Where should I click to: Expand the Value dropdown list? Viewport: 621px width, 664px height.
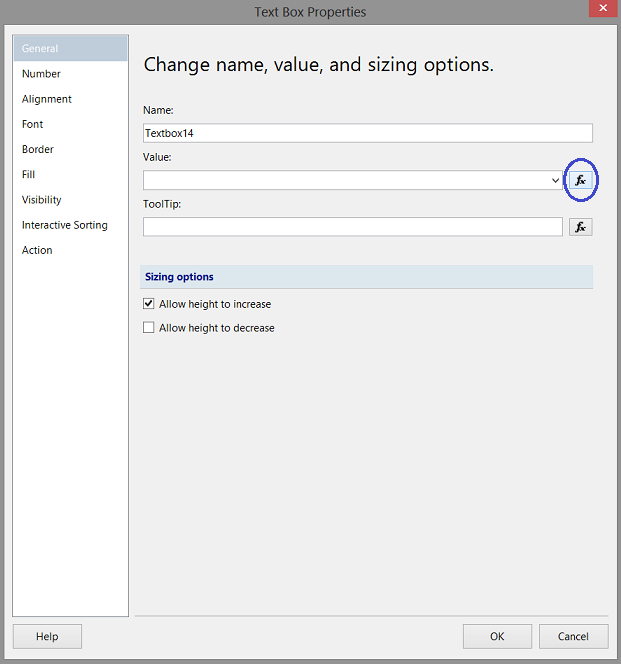(555, 181)
